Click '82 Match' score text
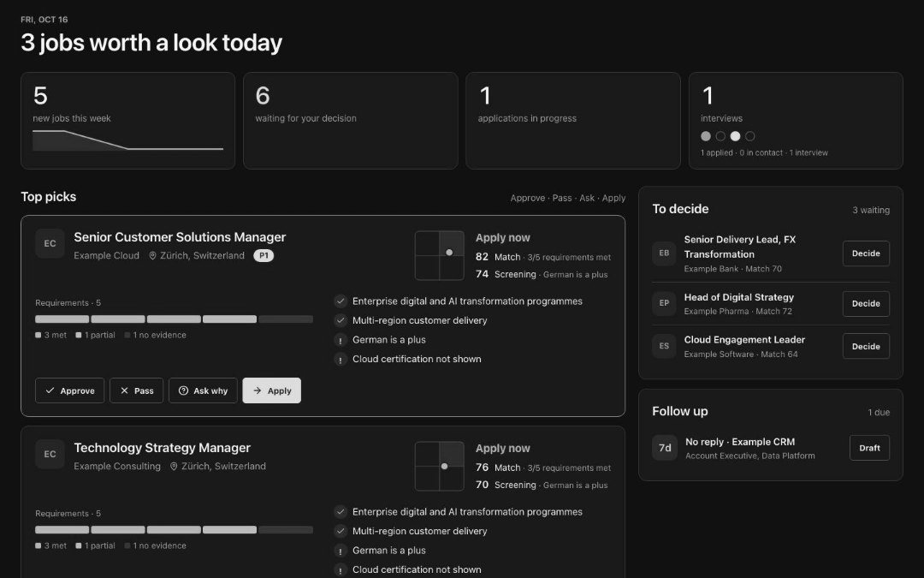The image size is (924, 578). 498,257
